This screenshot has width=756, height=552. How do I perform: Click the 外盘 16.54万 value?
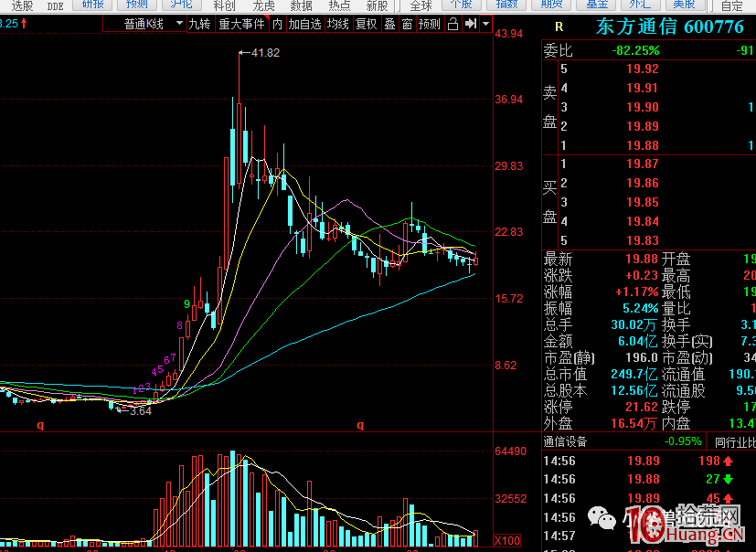coord(634,423)
